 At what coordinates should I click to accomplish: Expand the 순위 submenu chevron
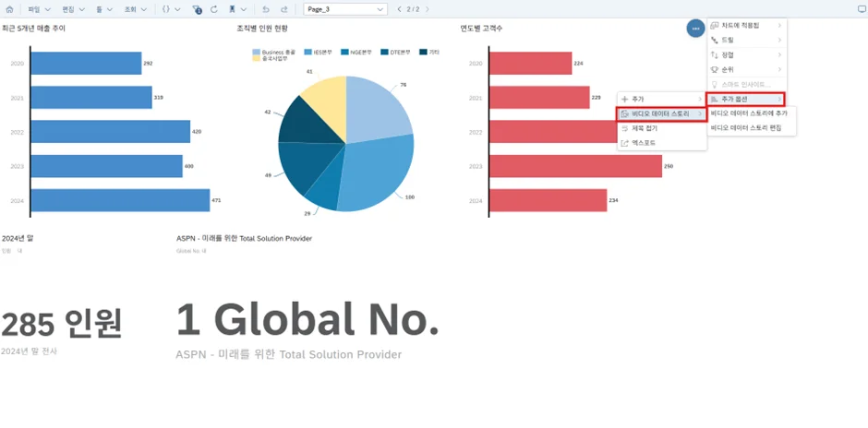[779, 70]
